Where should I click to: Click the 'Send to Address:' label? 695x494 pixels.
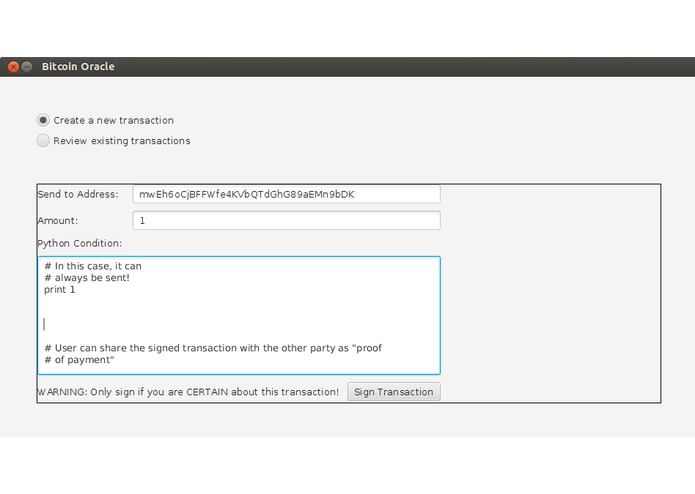[x=78, y=194]
